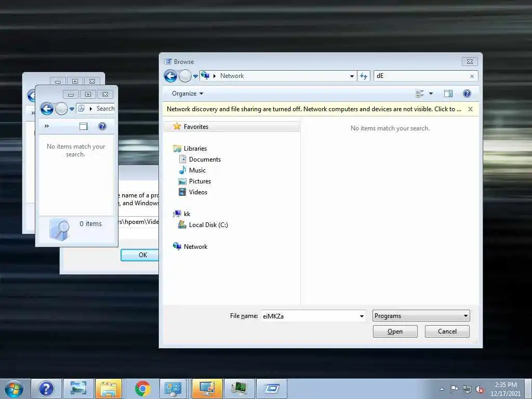This screenshot has height=399, width=532.
Task: Open the Music library
Action: coord(197,170)
